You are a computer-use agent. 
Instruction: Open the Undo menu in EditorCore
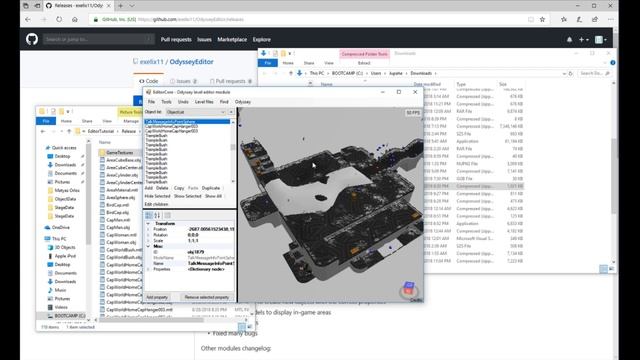(x=183, y=102)
